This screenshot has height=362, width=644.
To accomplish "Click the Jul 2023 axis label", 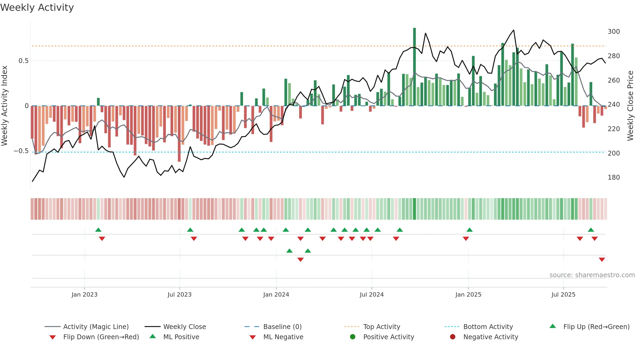I will (x=180, y=294).
